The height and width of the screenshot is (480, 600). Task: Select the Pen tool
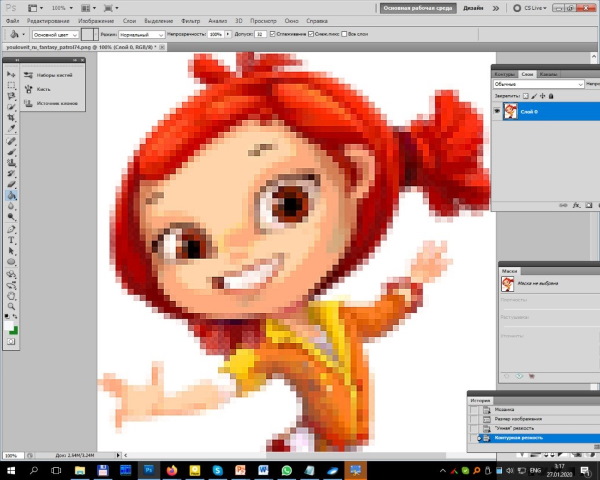(11, 229)
